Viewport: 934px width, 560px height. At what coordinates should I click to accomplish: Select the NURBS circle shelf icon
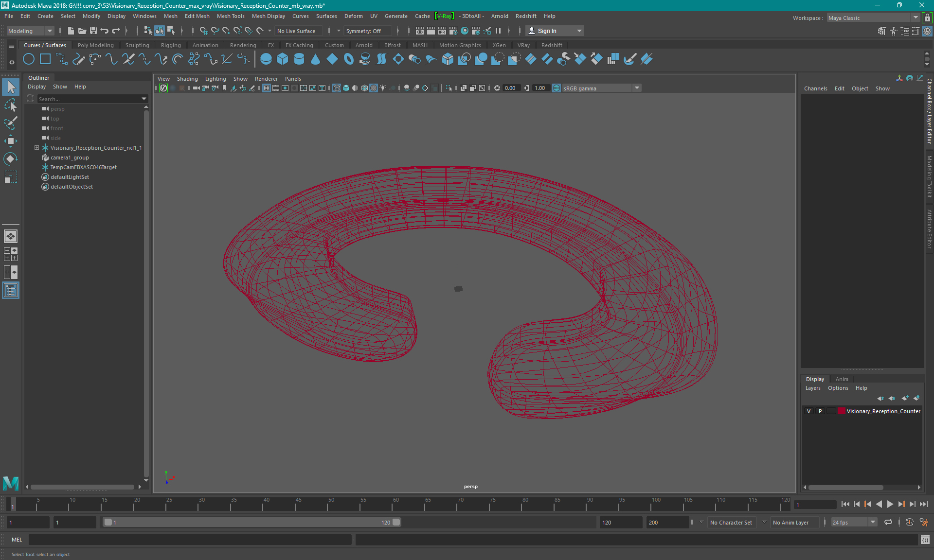point(29,59)
